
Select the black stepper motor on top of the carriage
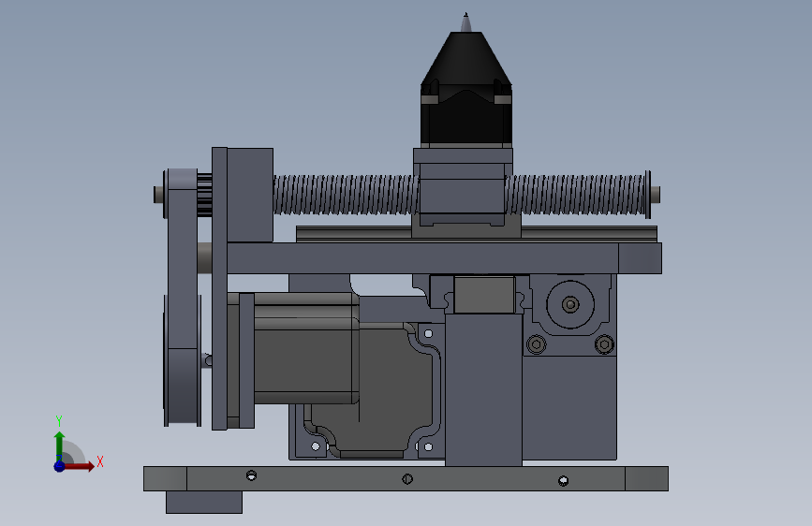pos(466,120)
